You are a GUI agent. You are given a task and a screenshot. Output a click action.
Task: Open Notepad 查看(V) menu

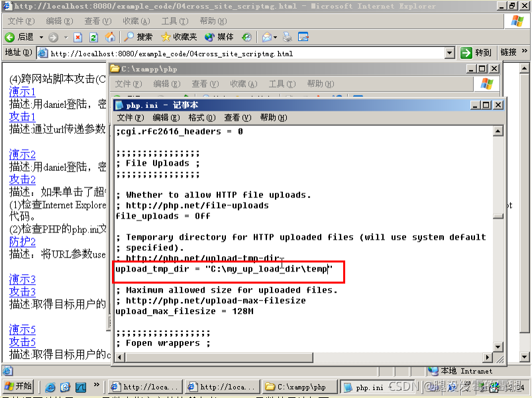click(237, 118)
